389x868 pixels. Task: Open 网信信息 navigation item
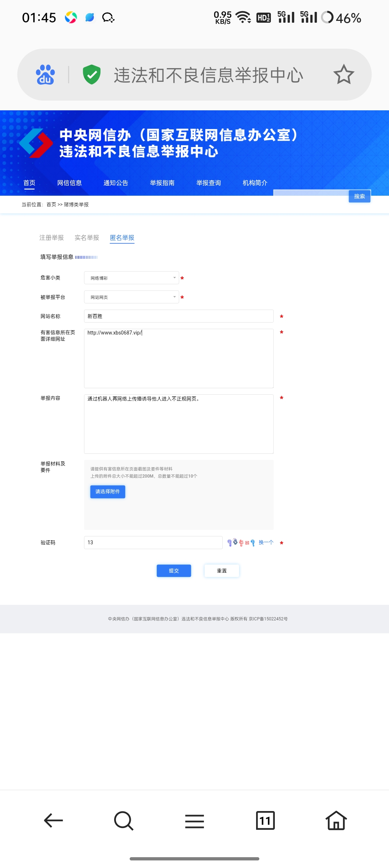(x=70, y=183)
